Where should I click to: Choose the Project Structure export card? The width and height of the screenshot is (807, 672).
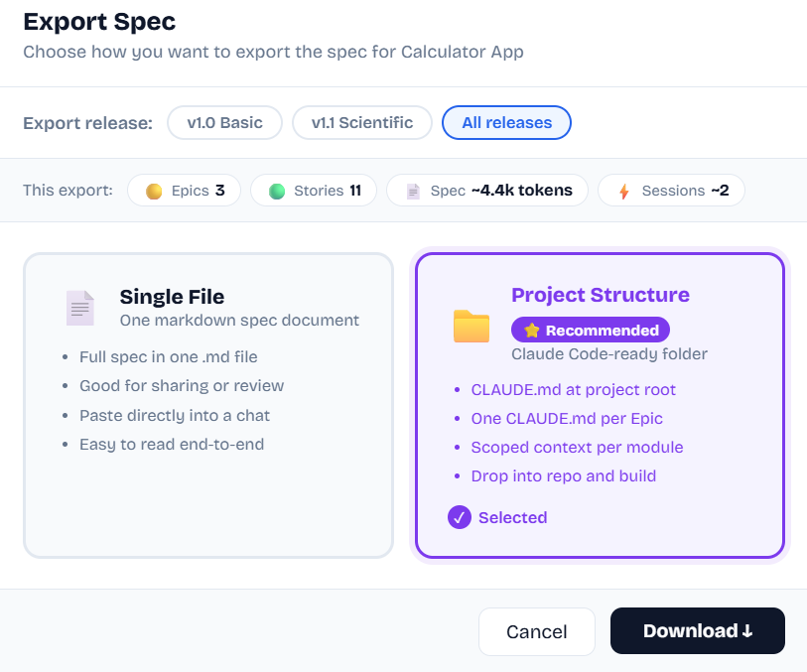click(x=601, y=405)
